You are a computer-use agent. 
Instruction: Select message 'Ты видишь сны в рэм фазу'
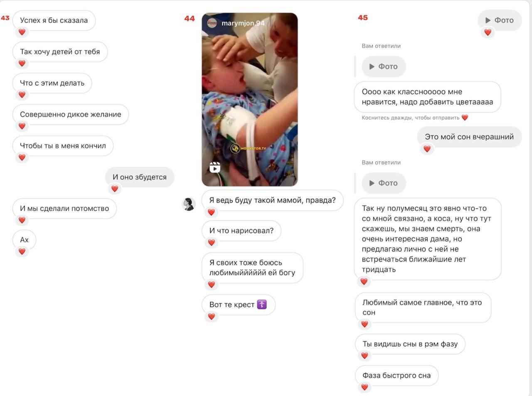pyautogui.click(x=410, y=344)
